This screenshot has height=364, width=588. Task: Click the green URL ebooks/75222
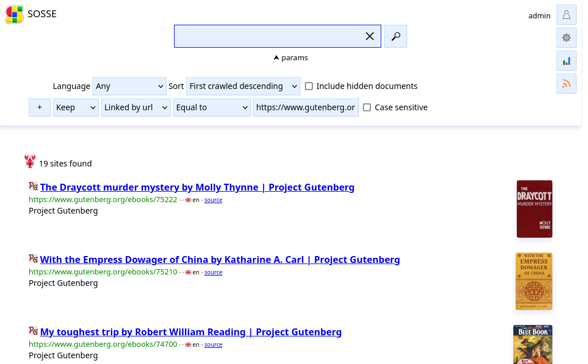(x=103, y=199)
